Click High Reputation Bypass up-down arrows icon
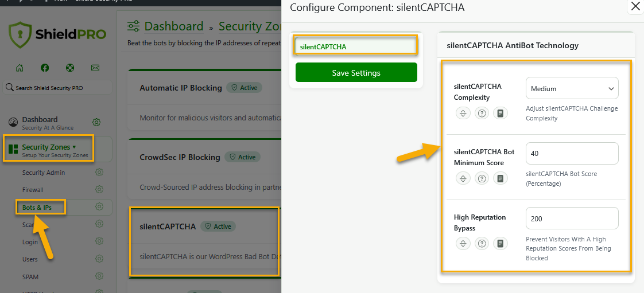The width and height of the screenshot is (644, 293). tap(463, 243)
